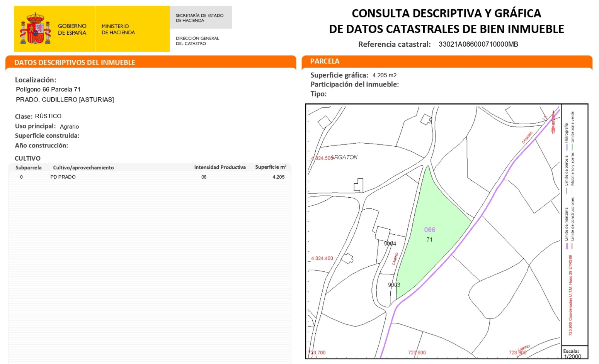Click the 'Superficie construida:' label
Image resolution: width=599 pixels, height=364 pixels.
point(47,135)
